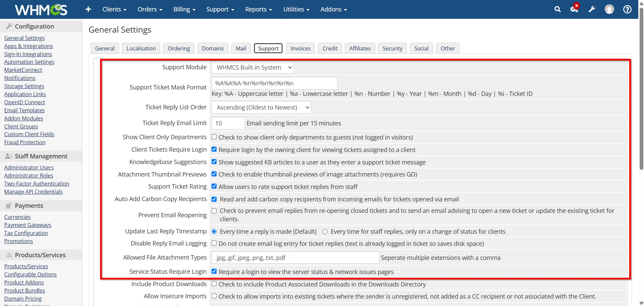This screenshot has width=644, height=306.
Task: Switch to the Ordering tab
Action: [179, 48]
